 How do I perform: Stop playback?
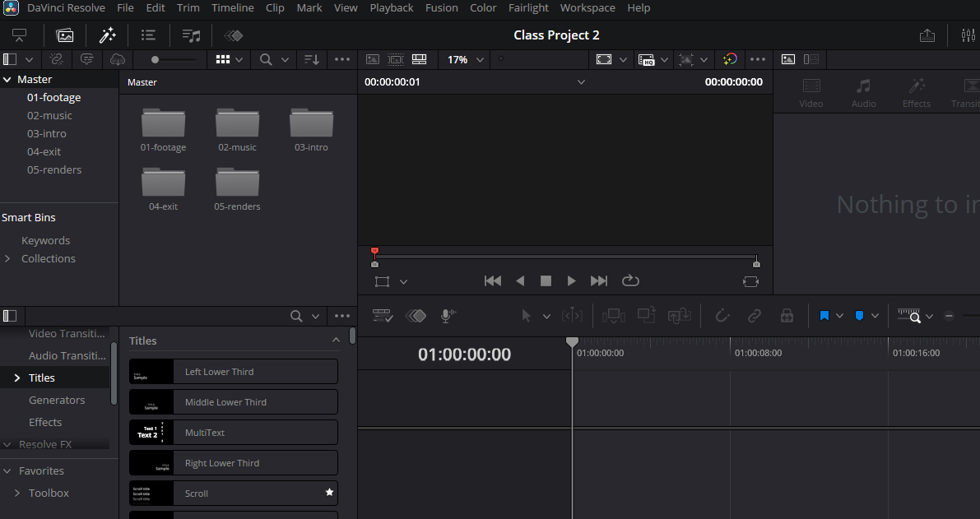click(546, 281)
